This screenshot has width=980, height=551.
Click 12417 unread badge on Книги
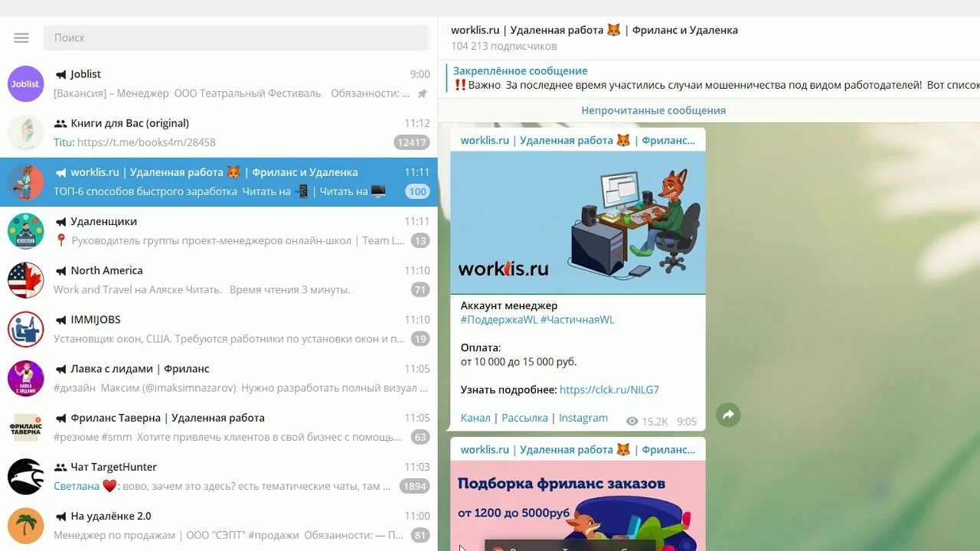tap(412, 142)
